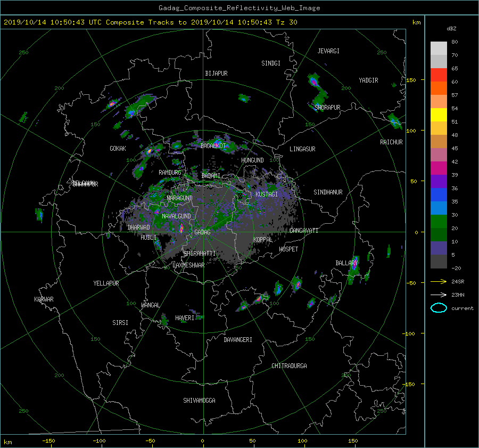Click the KOPPAL city label
The image size is (479, 448).
click(x=263, y=239)
